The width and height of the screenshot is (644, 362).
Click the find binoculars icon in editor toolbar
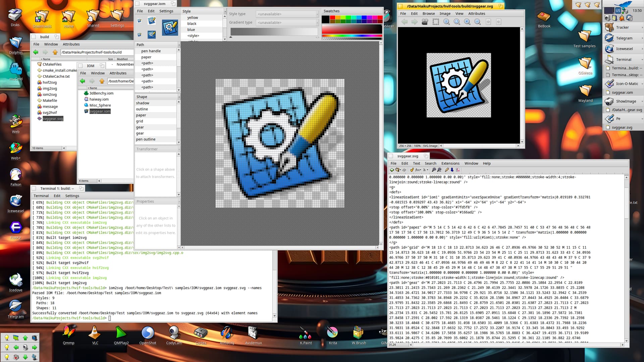pos(434,170)
